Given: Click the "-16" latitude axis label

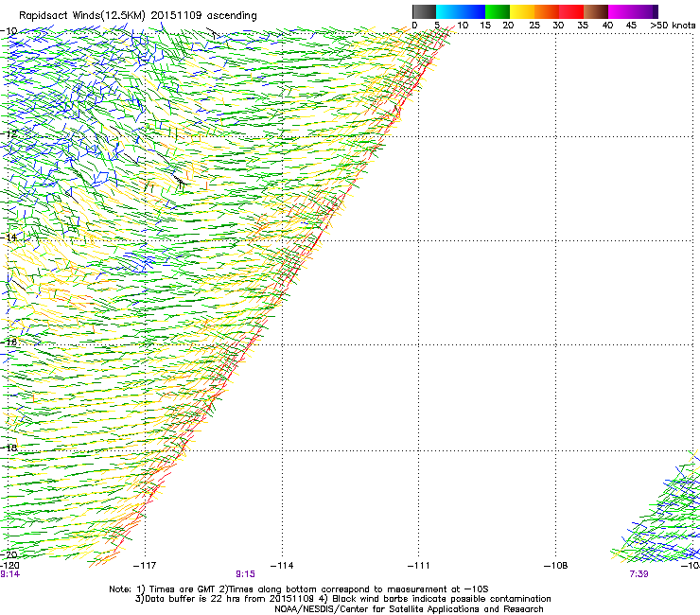Looking at the screenshot, I should point(9,342).
